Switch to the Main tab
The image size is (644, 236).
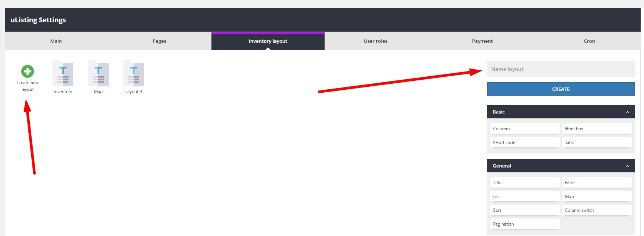coord(56,41)
